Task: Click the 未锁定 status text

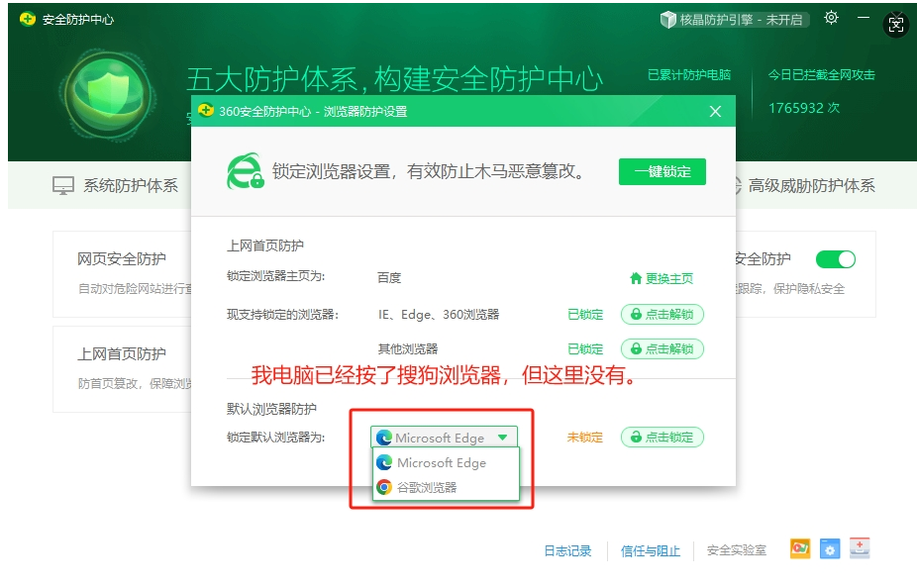Action: coord(585,437)
